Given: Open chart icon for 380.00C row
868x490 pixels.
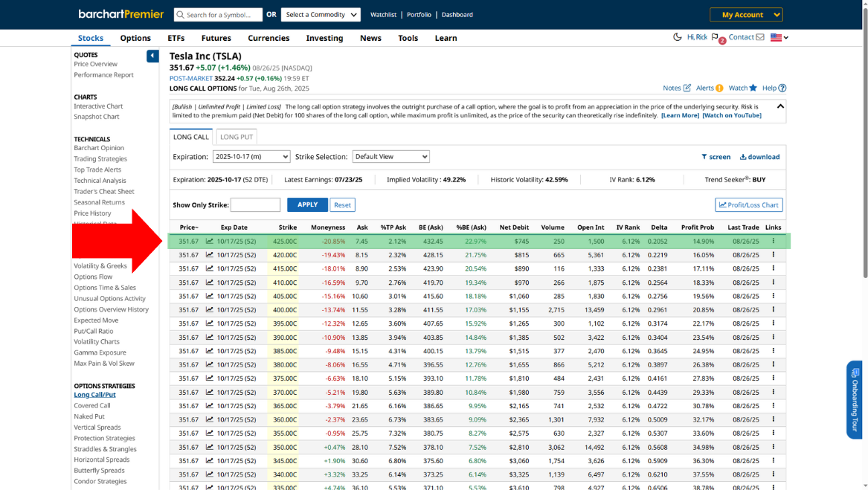Looking at the screenshot, I should click(210, 364).
